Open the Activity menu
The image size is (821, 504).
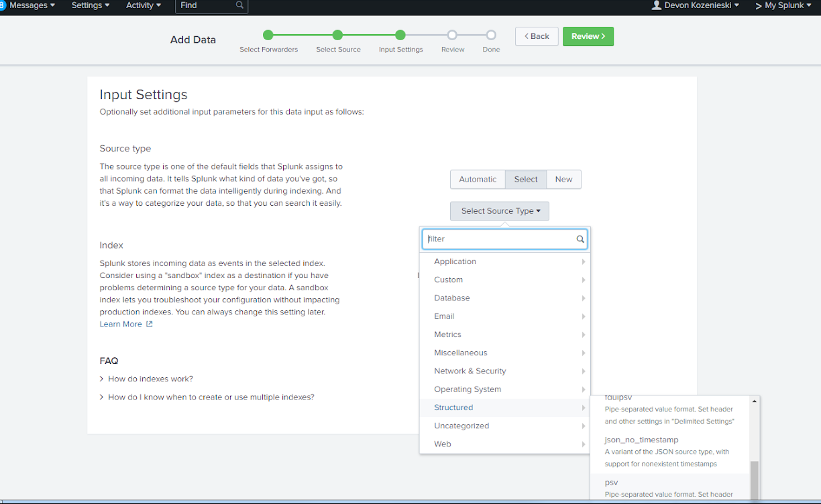144,5
